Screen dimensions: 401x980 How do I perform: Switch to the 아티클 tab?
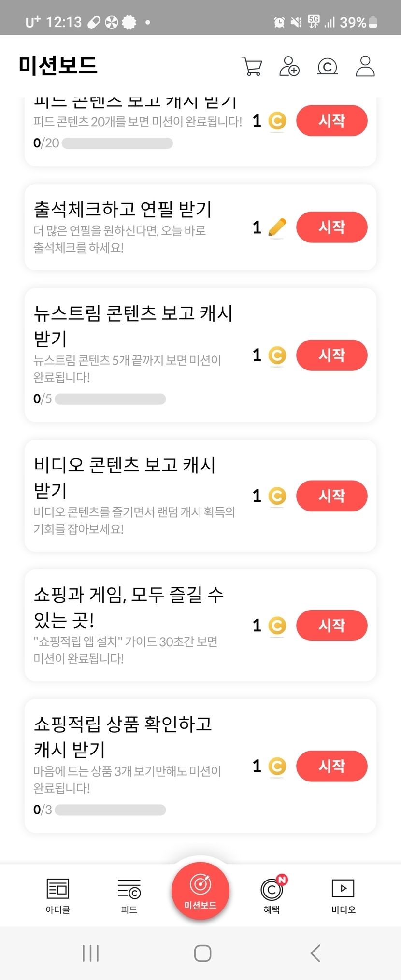point(58,895)
